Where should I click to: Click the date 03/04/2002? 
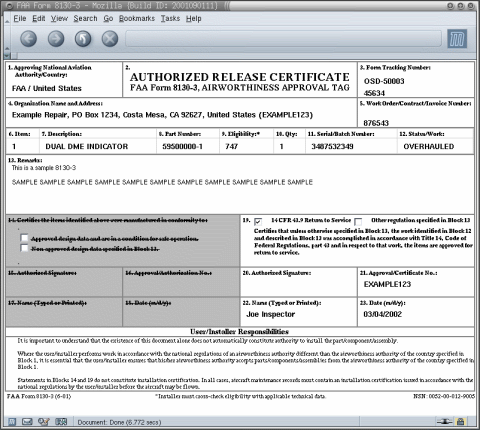point(383,314)
